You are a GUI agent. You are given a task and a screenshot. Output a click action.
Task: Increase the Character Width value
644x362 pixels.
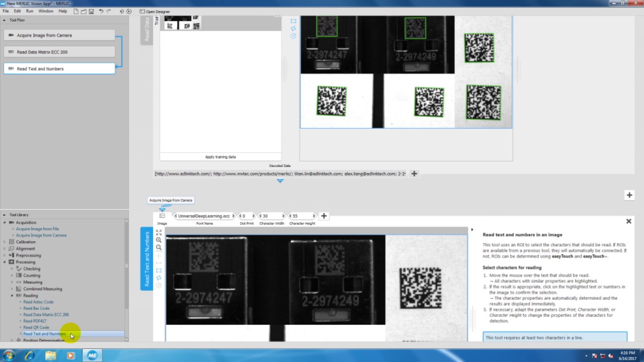(283, 216)
